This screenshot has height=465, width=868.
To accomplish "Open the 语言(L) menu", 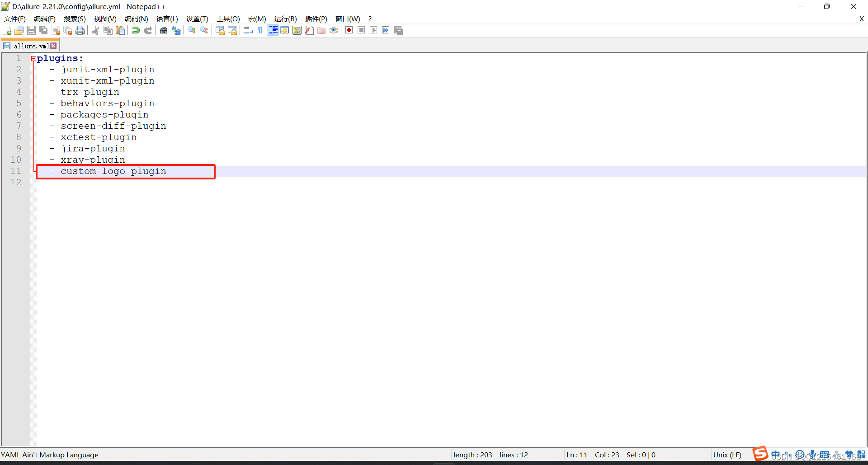I will pyautogui.click(x=167, y=19).
